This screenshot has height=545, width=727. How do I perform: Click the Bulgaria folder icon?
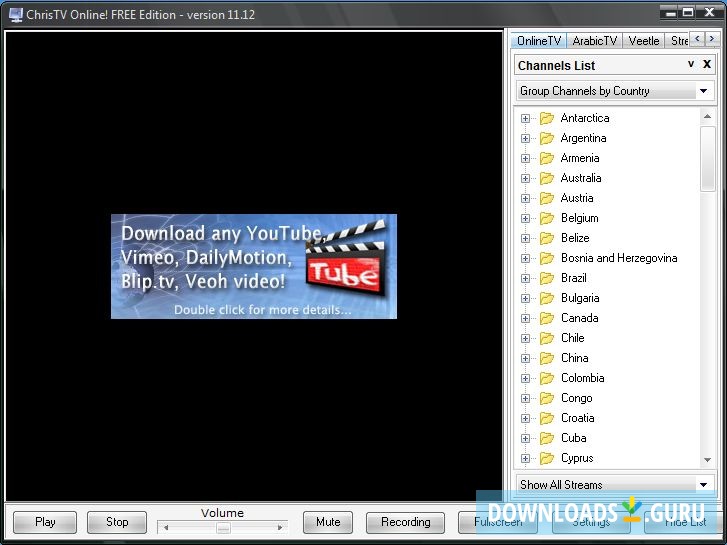547,298
